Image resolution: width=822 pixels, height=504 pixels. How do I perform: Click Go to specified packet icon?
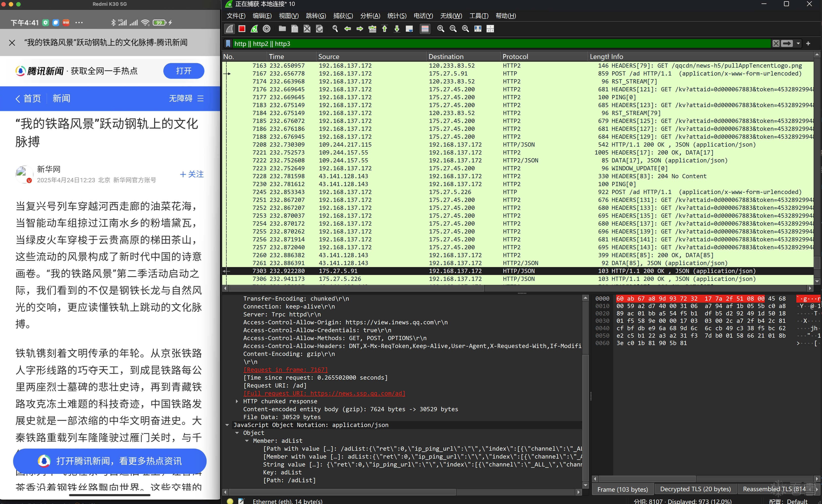[x=372, y=29]
